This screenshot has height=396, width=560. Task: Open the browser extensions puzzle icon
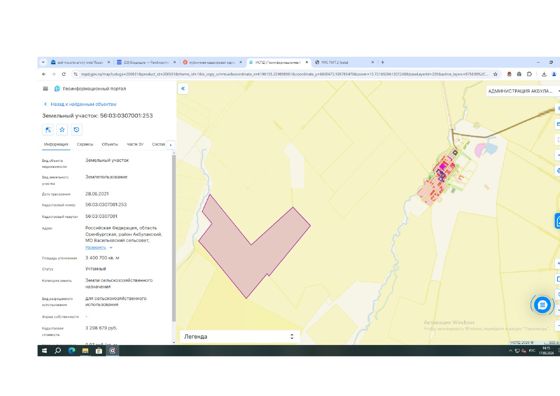[530, 74]
